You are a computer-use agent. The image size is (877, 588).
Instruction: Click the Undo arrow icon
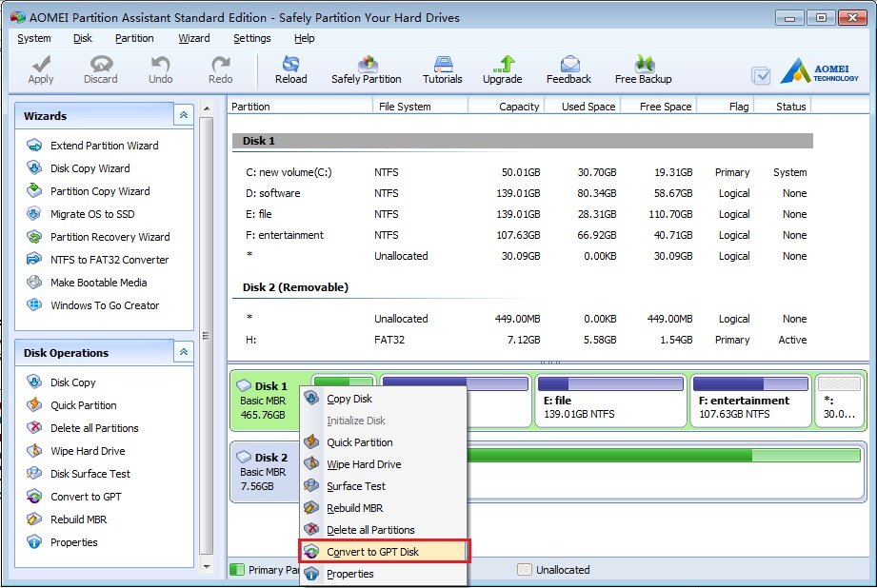(x=161, y=64)
